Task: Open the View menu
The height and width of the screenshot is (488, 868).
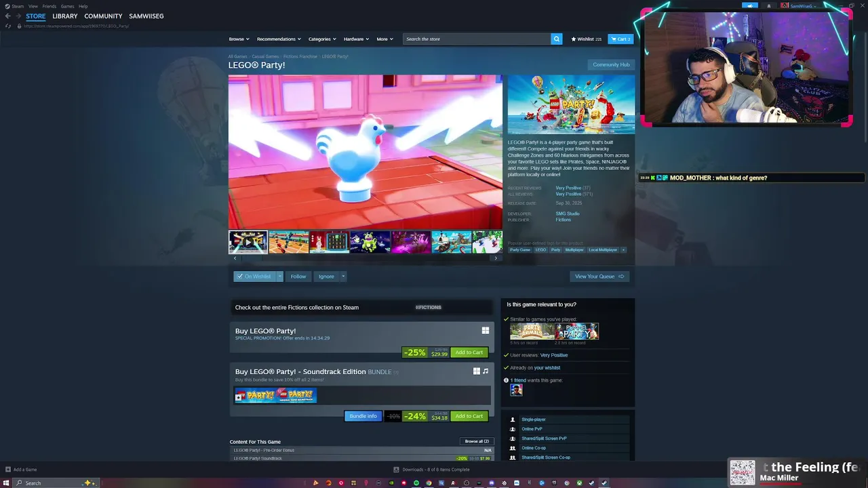Action: (33, 6)
